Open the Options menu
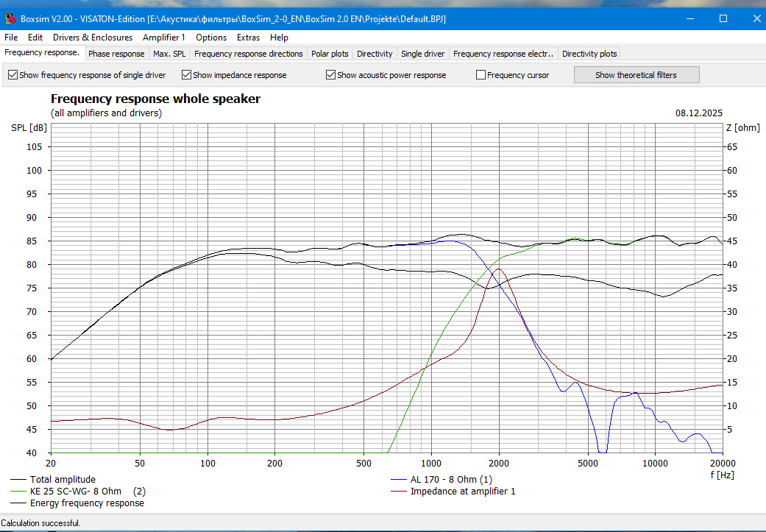This screenshot has width=766, height=532. point(211,37)
